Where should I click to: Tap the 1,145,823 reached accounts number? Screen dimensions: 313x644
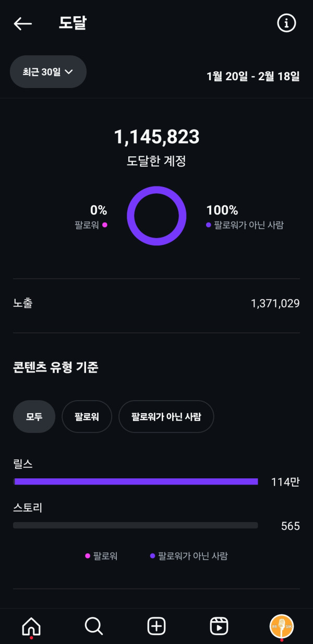pos(156,137)
